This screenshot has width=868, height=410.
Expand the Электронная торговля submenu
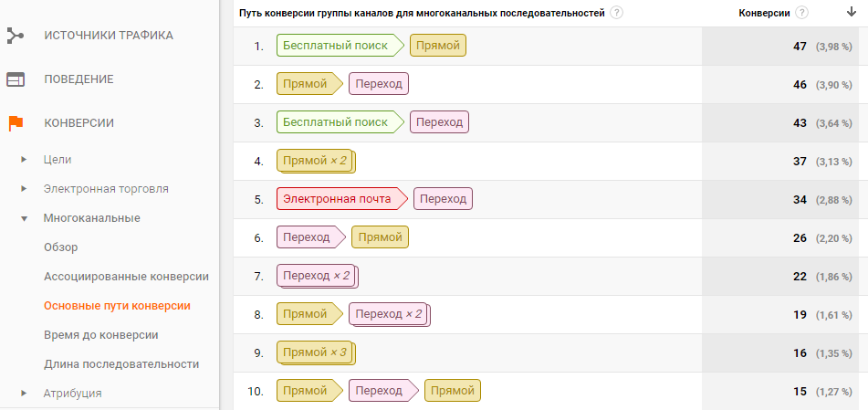point(24,189)
